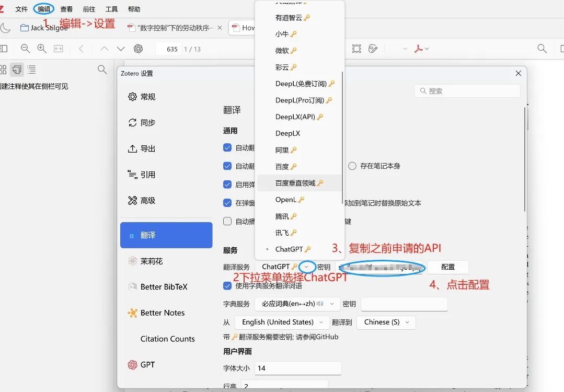Click the 配置 button
The width and height of the screenshot is (564, 392).
click(448, 267)
